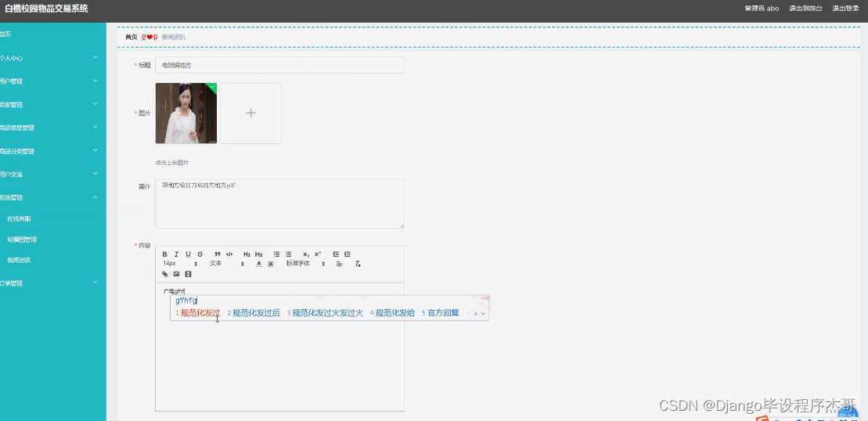
Task: Select IME candidate 官方回复
Action: (x=441, y=313)
